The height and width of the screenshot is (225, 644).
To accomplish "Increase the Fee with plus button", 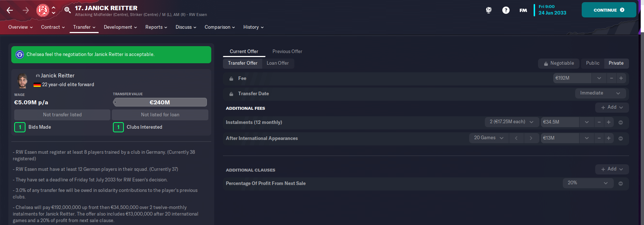I will click(x=621, y=78).
